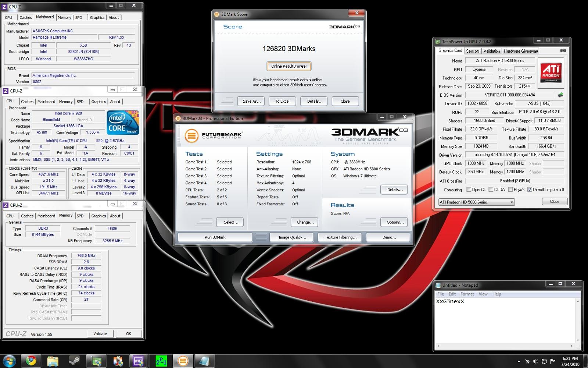Open the File menu in Notepad
The width and height of the screenshot is (588, 368).
click(441, 294)
